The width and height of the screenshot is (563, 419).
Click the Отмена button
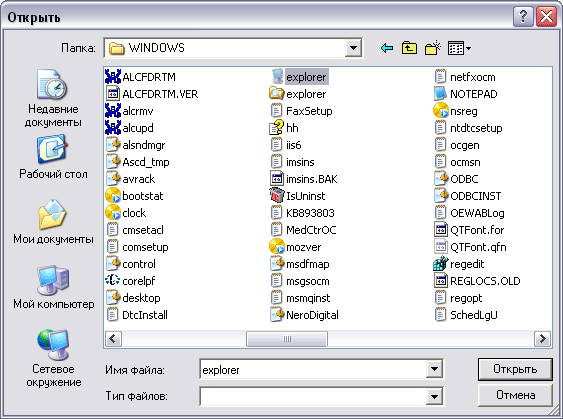pos(515,395)
